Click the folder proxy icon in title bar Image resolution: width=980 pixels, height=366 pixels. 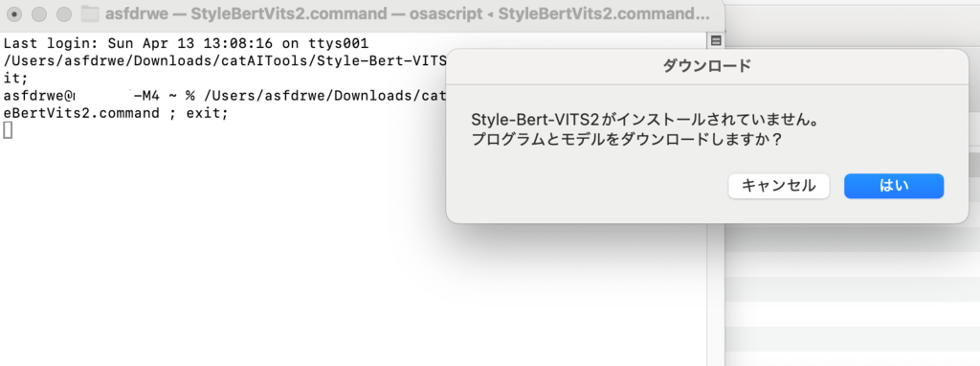pyautogui.click(x=91, y=13)
